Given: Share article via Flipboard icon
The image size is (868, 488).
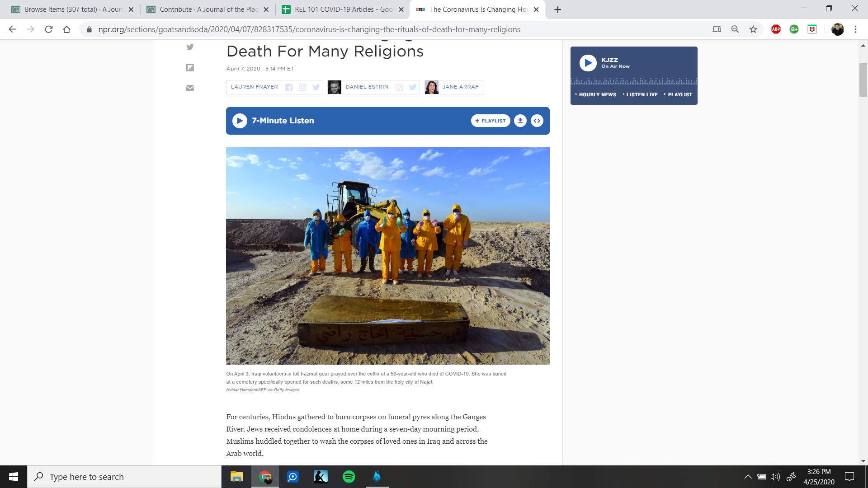Looking at the screenshot, I should [x=190, y=67].
